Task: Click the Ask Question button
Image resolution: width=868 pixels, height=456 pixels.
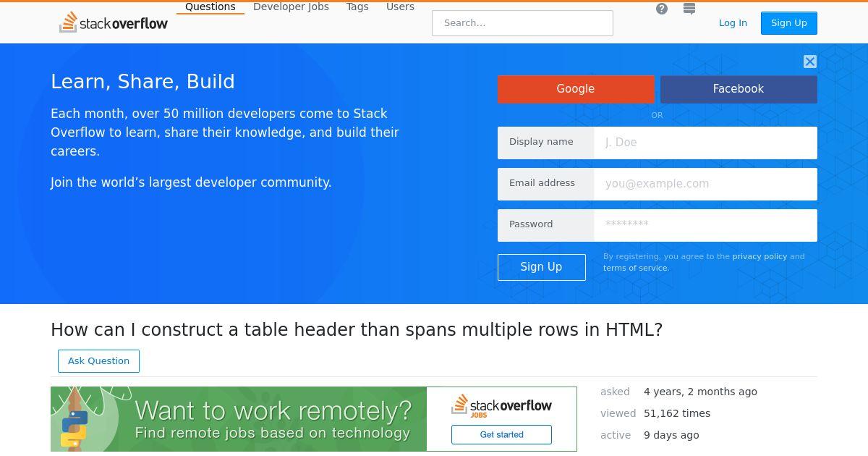Action: tap(98, 361)
